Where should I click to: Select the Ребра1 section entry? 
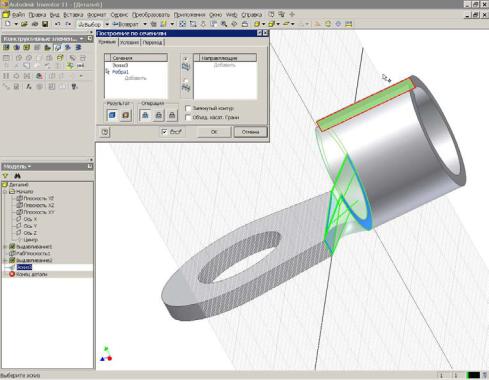point(120,72)
